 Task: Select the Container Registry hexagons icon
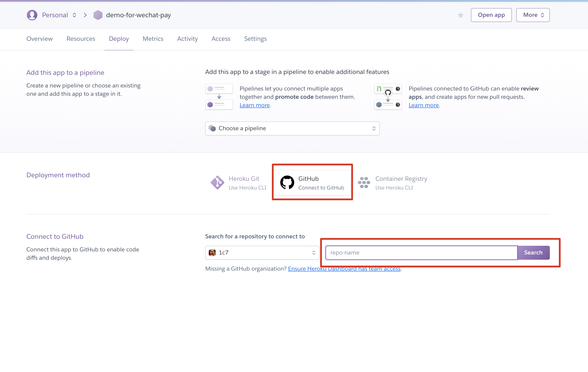pos(364,182)
